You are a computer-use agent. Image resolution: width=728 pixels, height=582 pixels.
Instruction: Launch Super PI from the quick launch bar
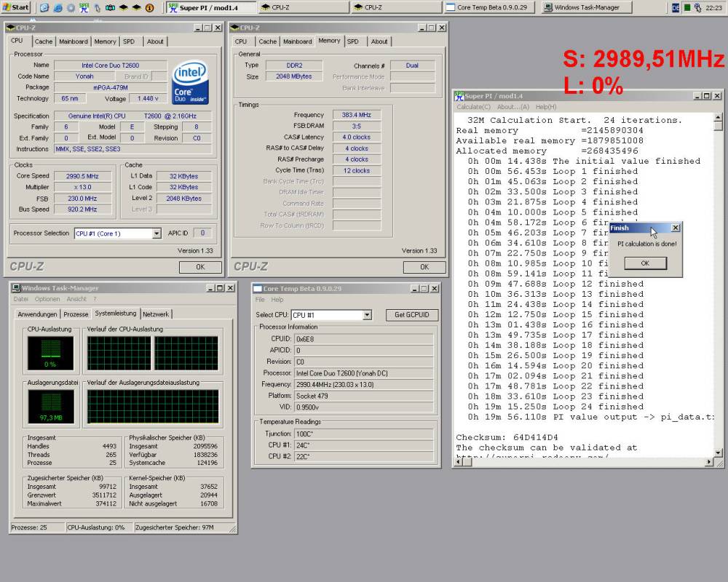[84, 7]
